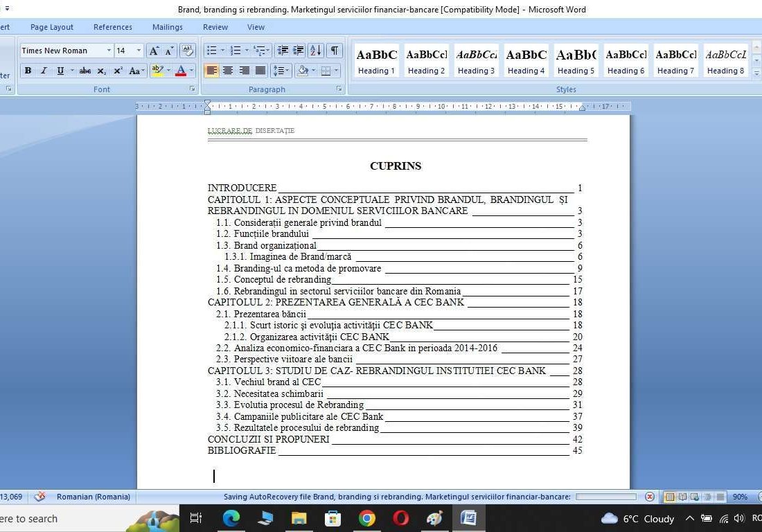Open the font color arrow dropdown
Viewport: 762px width, 532px height.
pyautogui.click(x=191, y=71)
